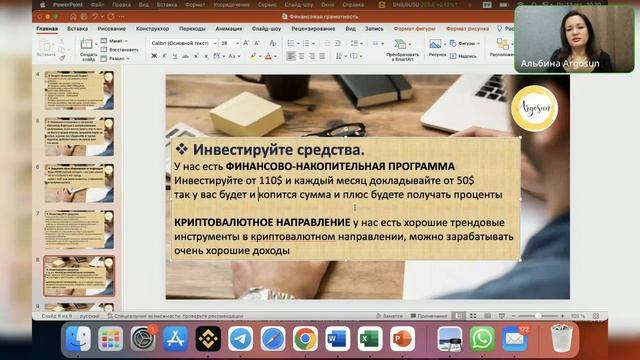Open Binance from the Dock

(x=208, y=339)
